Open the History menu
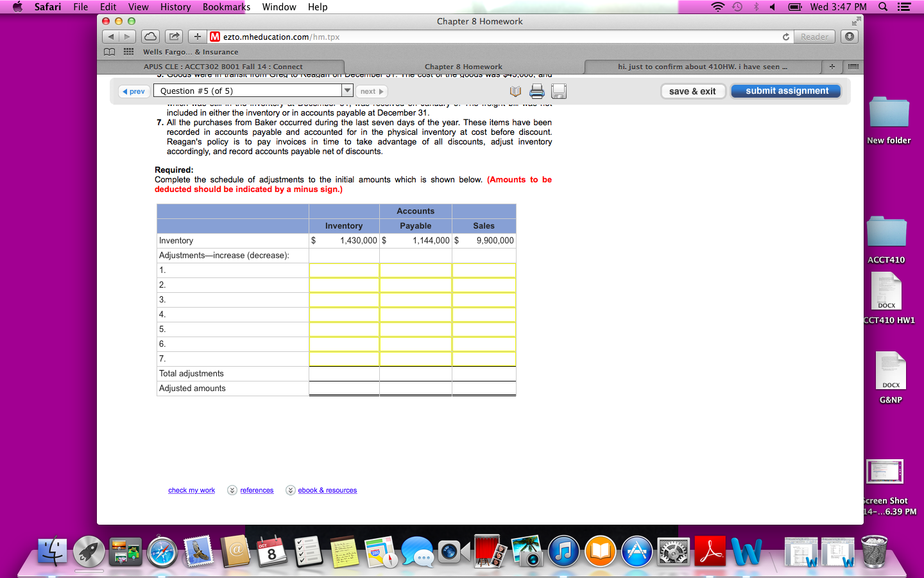This screenshot has height=578, width=924. [175, 7]
